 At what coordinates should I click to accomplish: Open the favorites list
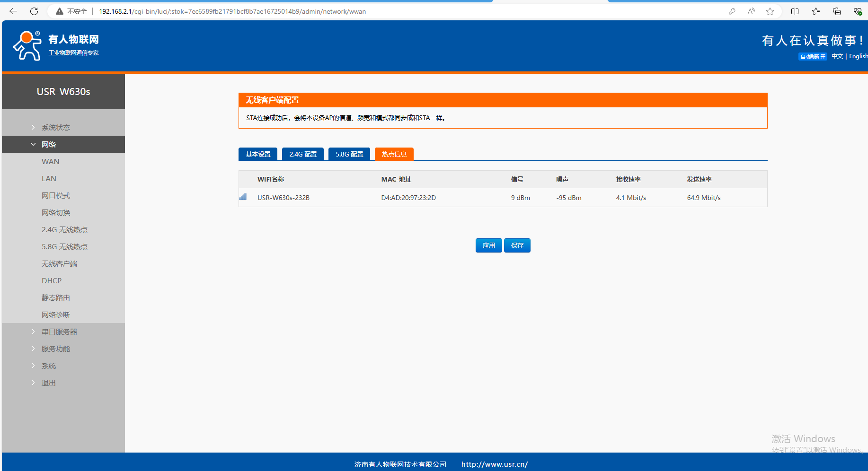click(816, 11)
